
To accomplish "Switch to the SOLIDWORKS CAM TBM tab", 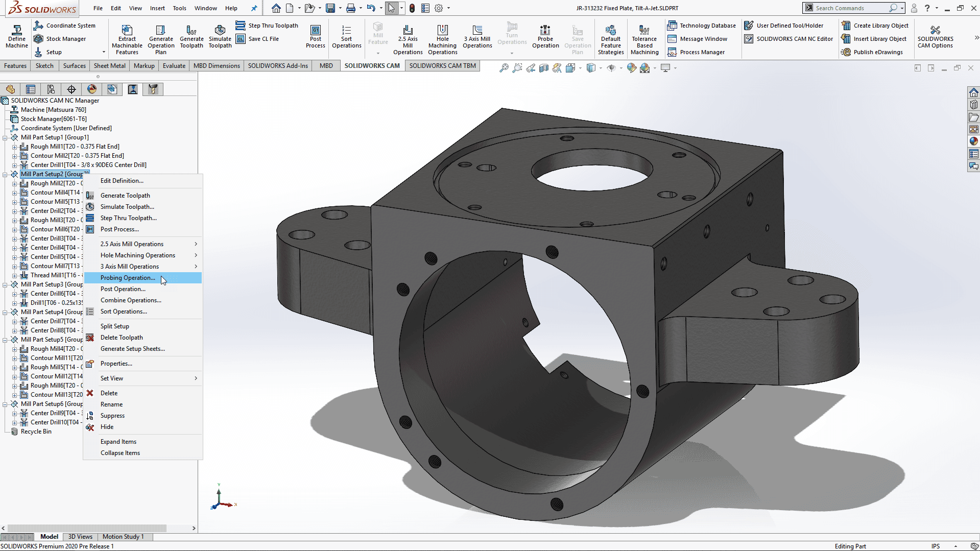I will point(442,65).
